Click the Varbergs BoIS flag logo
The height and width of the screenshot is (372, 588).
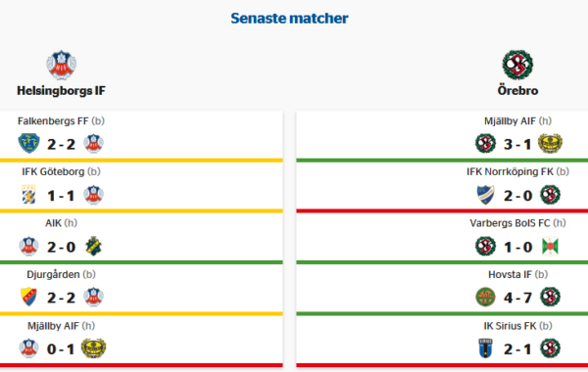point(550,246)
